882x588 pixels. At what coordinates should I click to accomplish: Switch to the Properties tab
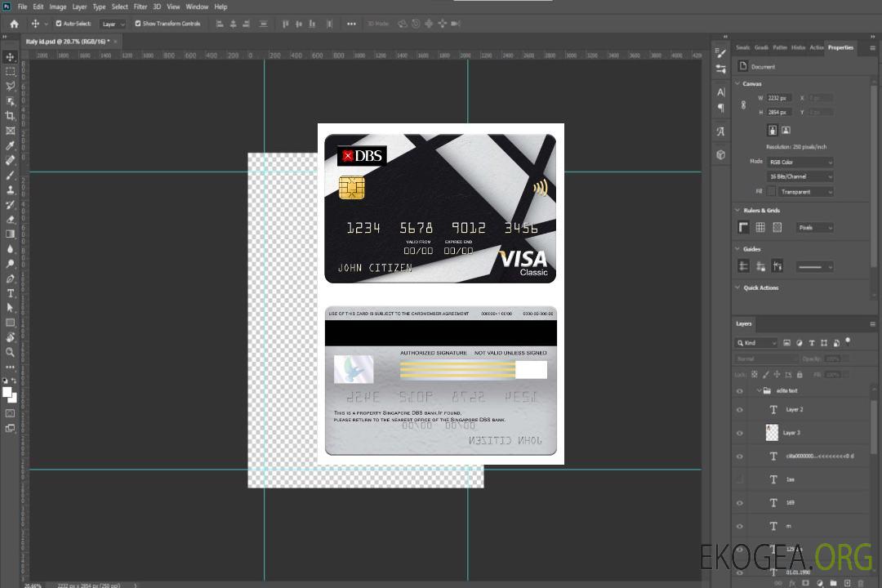[x=840, y=47]
